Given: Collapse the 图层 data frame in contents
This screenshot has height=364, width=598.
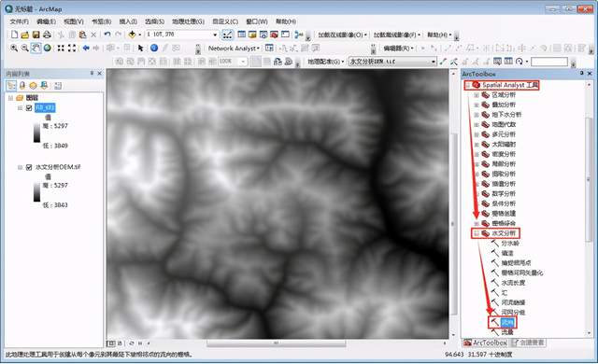Looking at the screenshot, I should click(10, 98).
